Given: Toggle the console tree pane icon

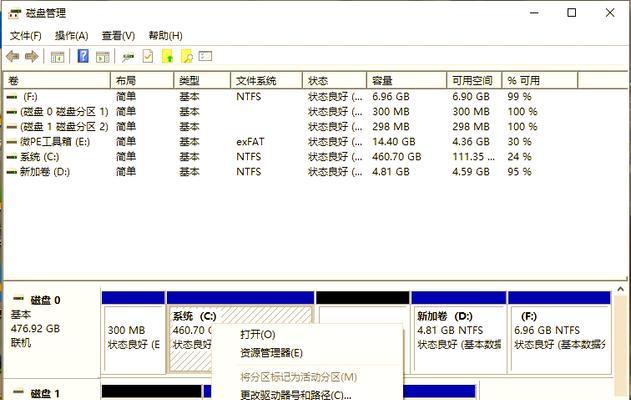Looking at the screenshot, I should [x=58, y=57].
